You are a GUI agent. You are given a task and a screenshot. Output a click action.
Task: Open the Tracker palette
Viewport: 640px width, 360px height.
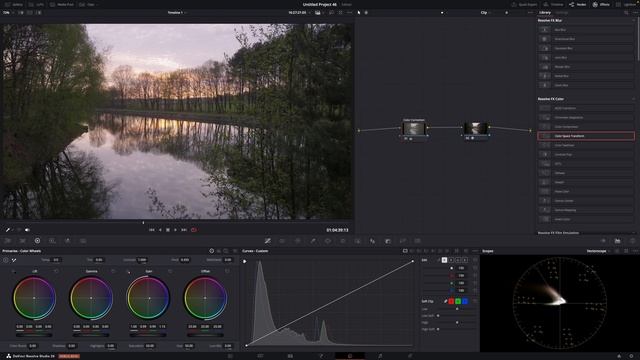[343, 241]
